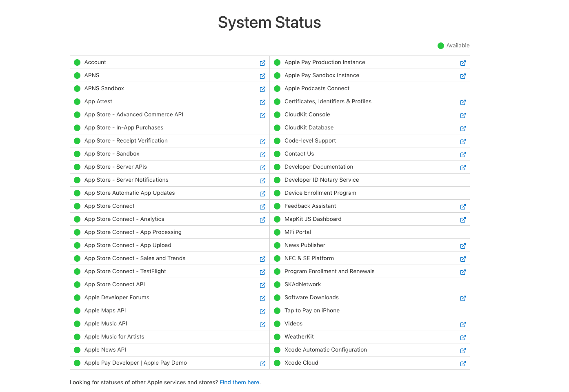Click the APNS service name

pyautogui.click(x=92, y=75)
